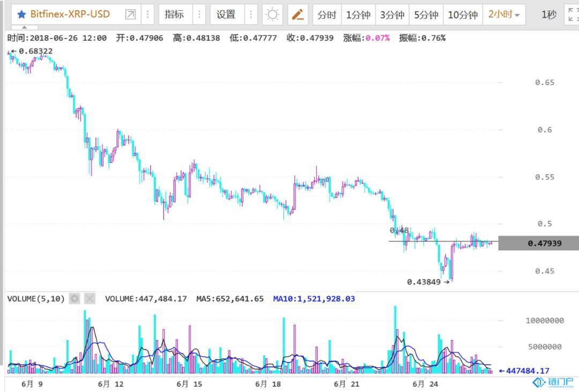
Task: Click the 时间:2018-06-26 12:00 timestamp
Action: click(57, 38)
